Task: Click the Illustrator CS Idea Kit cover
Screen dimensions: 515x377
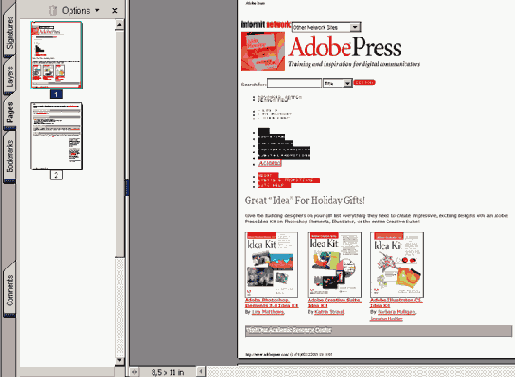Action: pos(397,265)
